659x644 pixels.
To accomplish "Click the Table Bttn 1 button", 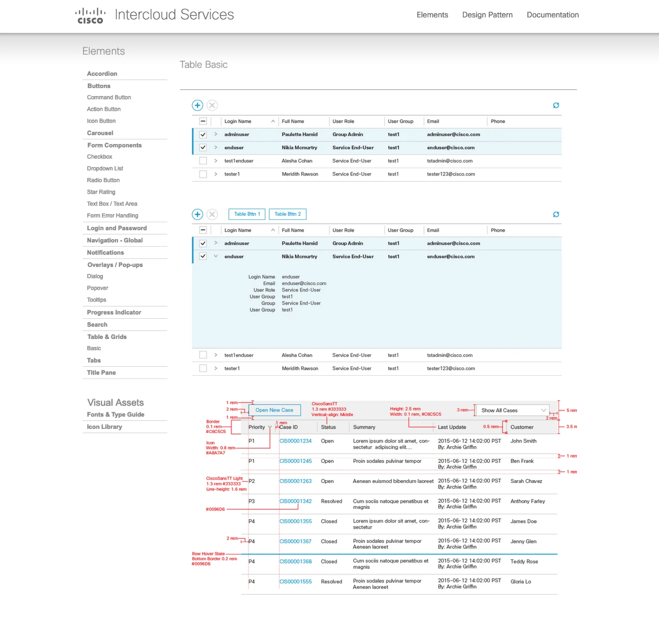I will 247,214.
